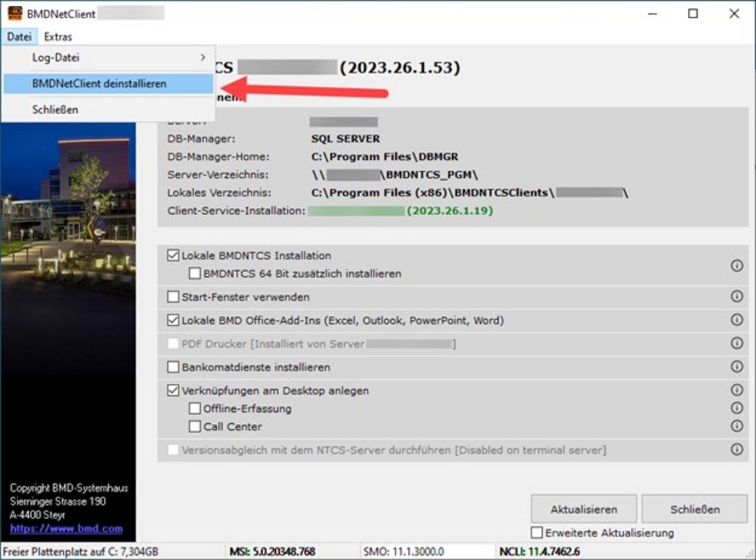
Task: Click info icon for Verknüpfungen am Desktop
Action: (x=736, y=391)
